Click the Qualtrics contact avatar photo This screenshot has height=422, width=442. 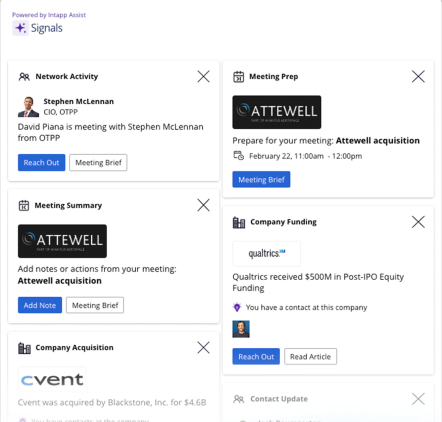241,329
